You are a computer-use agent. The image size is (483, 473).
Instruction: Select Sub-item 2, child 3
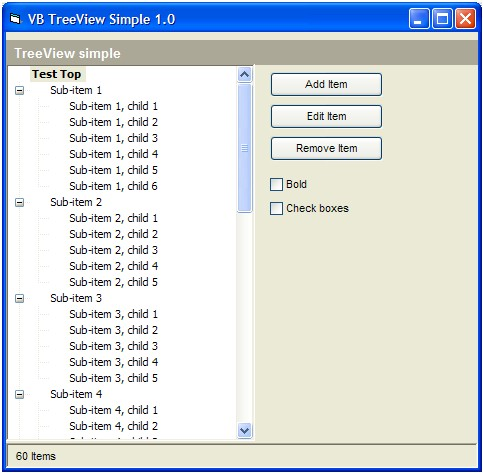[x=113, y=250]
